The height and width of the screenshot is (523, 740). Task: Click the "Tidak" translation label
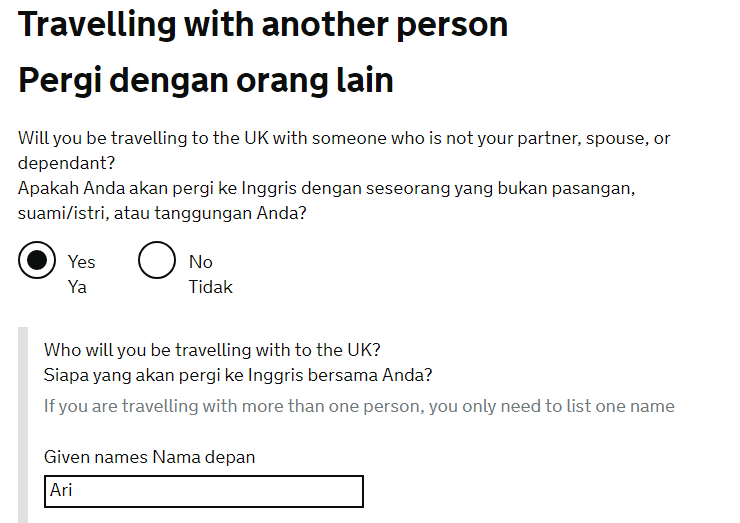211,287
